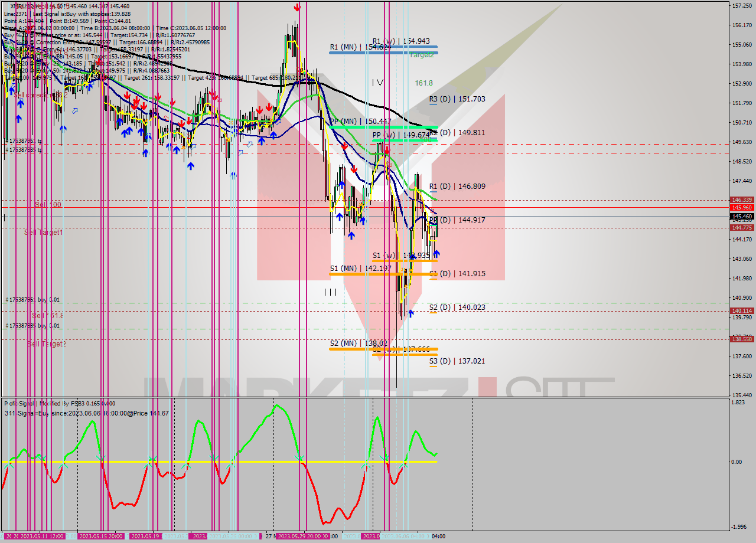Image resolution: width=756 pixels, height=543 pixels.
Task: Click the Sell Target1 text label
Action: 44,233
